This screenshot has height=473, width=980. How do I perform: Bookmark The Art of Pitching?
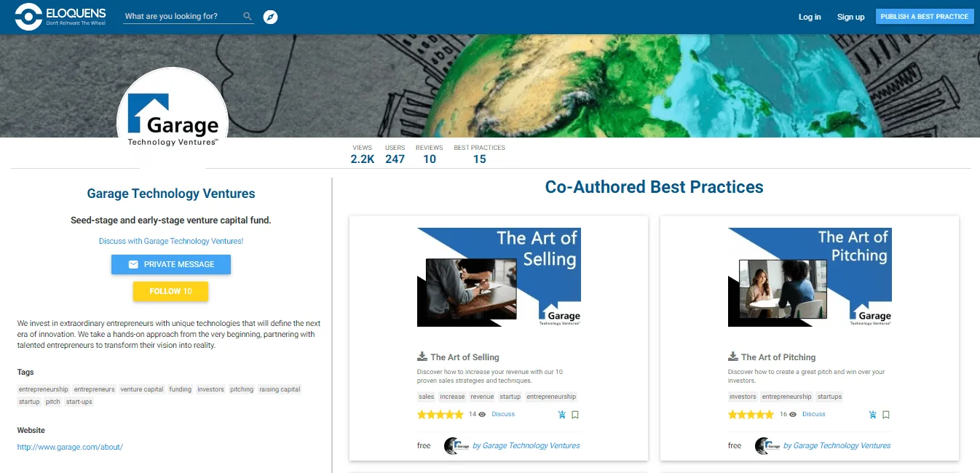tap(886, 415)
